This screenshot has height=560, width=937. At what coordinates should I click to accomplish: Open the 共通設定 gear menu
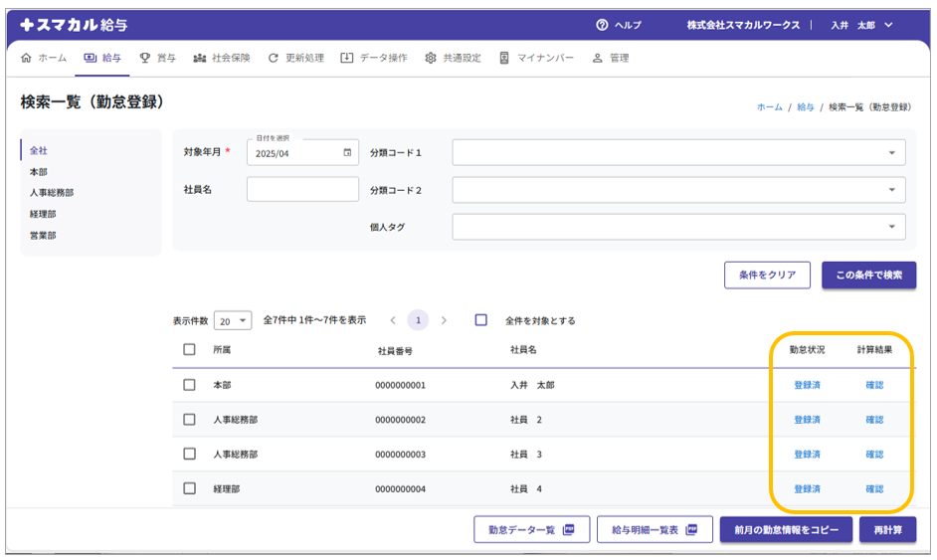click(454, 58)
